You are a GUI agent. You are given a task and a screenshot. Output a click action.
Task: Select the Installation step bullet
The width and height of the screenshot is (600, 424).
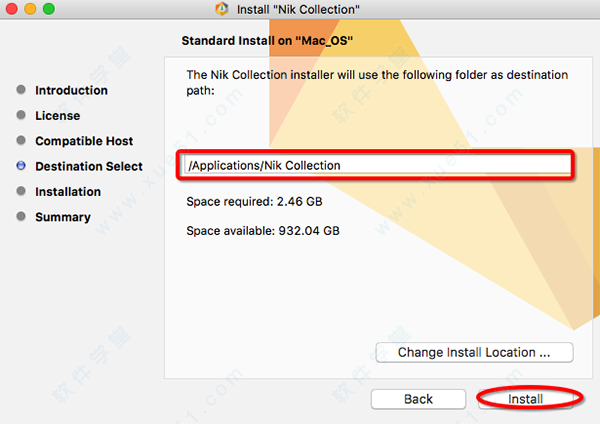[21, 191]
